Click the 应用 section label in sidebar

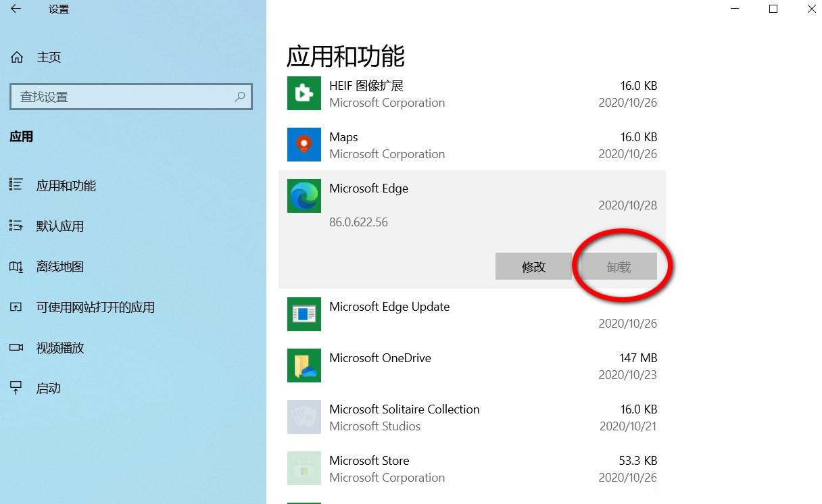pyautogui.click(x=22, y=136)
